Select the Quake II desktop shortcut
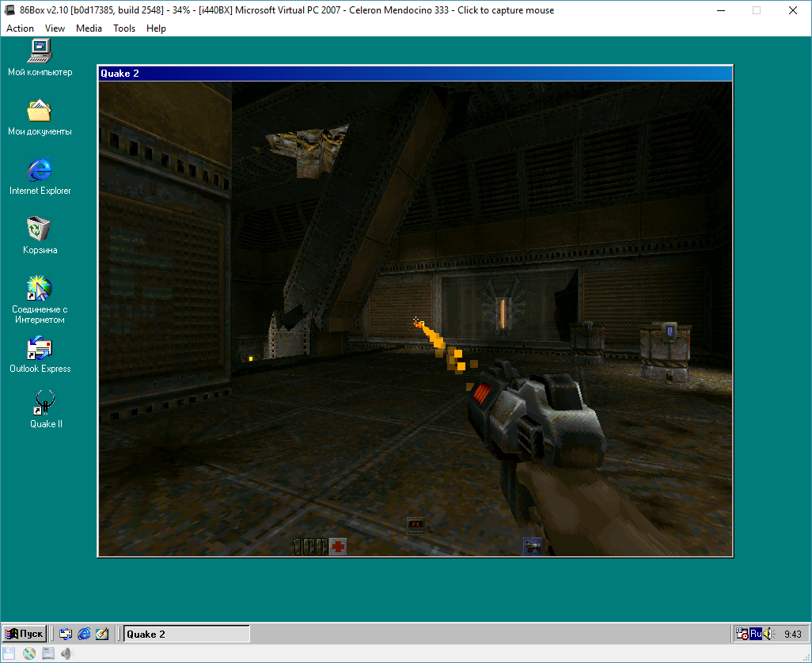Screen dimensions: 812x663 [x=46, y=409]
